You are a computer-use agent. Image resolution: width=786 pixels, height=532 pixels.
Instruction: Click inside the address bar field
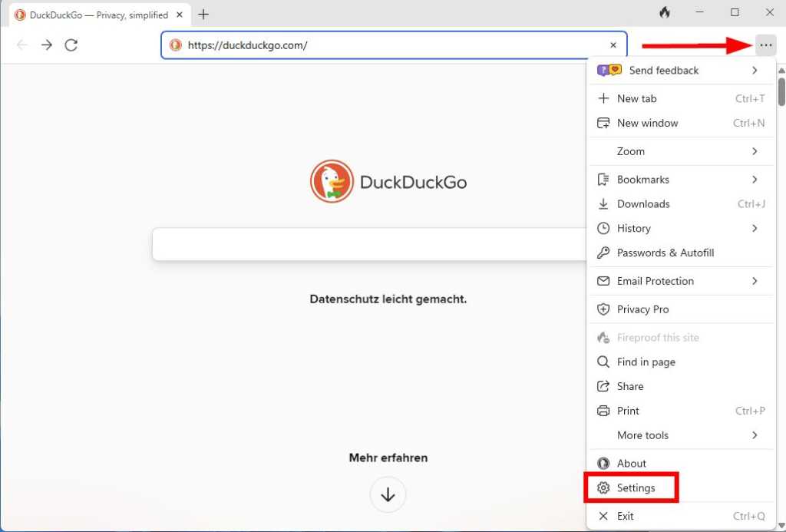(x=384, y=45)
